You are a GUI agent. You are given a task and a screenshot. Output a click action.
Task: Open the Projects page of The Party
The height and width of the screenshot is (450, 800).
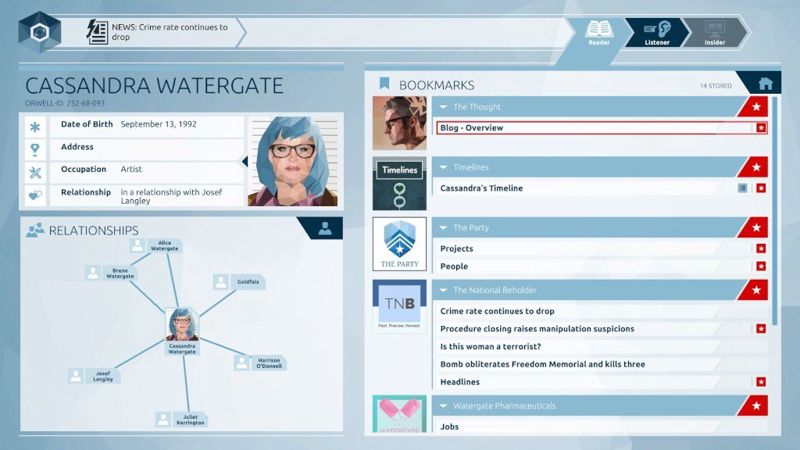[602, 248]
